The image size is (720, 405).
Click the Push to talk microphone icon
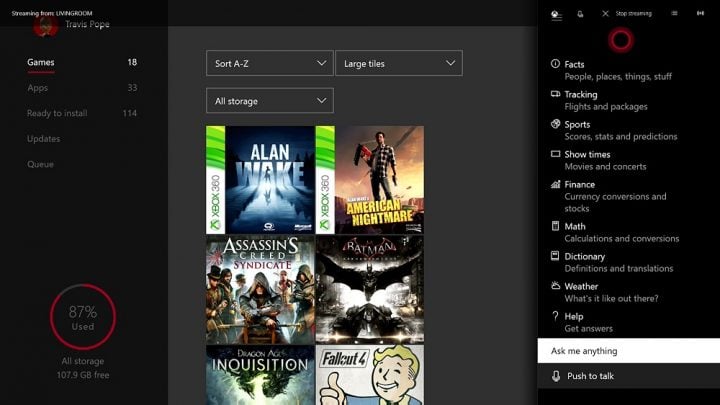pyautogui.click(x=556, y=376)
